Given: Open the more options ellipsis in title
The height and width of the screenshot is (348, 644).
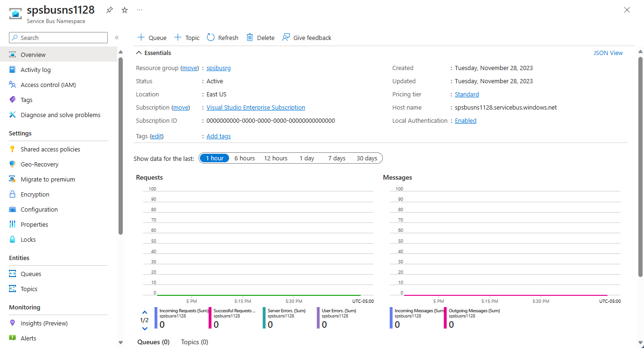Looking at the screenshot, I should pyautogui.click(x=140, y=10).
